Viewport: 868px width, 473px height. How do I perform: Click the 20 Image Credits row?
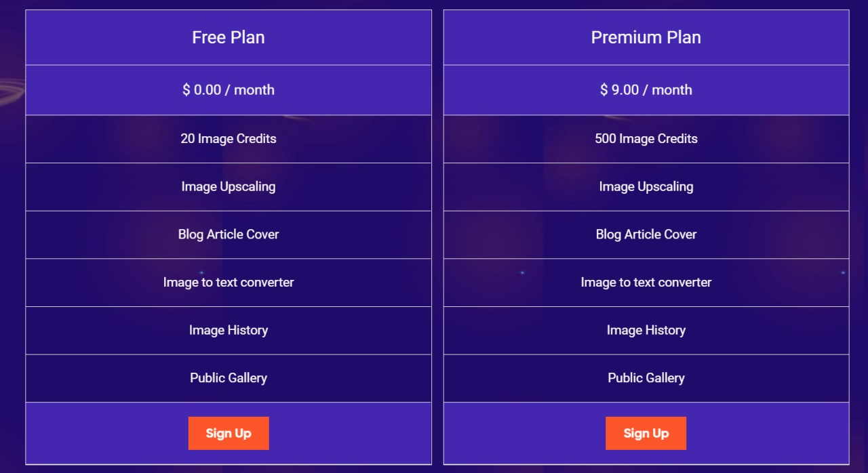click(229, 139)
